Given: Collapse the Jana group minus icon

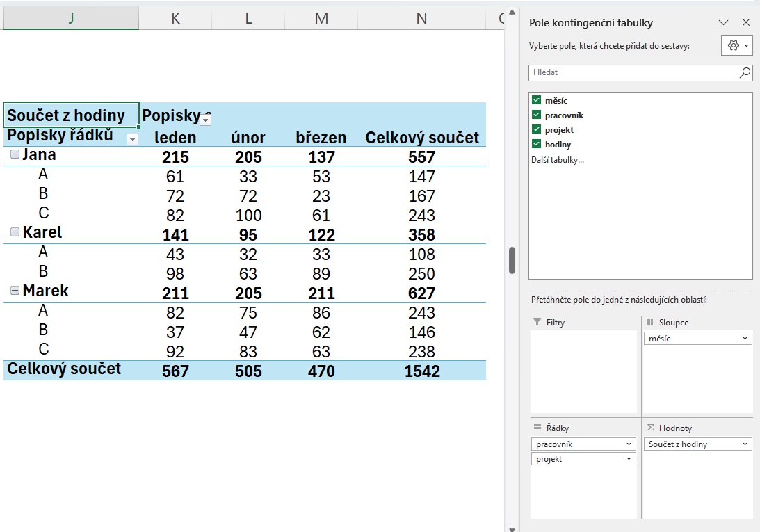Looking at the screenshot, I should tap(15, 155).
